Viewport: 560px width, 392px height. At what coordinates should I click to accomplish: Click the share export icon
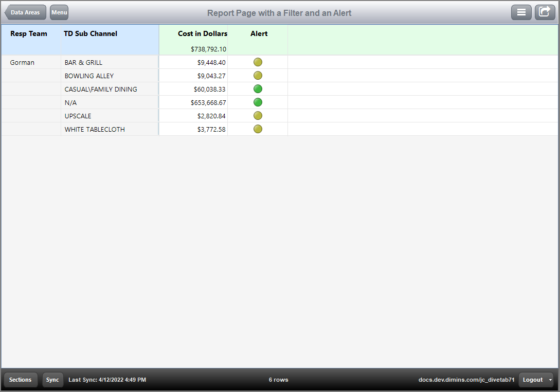[545, 12]
